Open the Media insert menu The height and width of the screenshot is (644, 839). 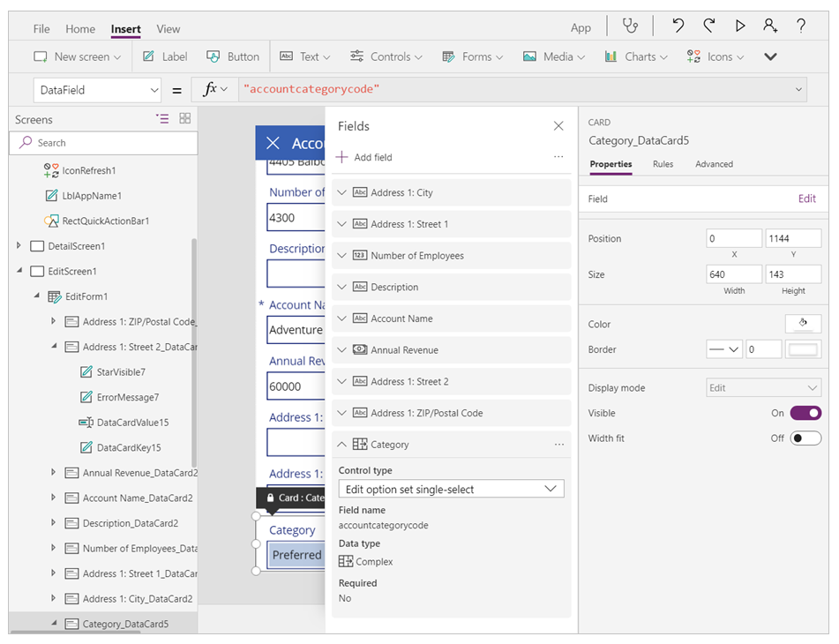[553, 56]
